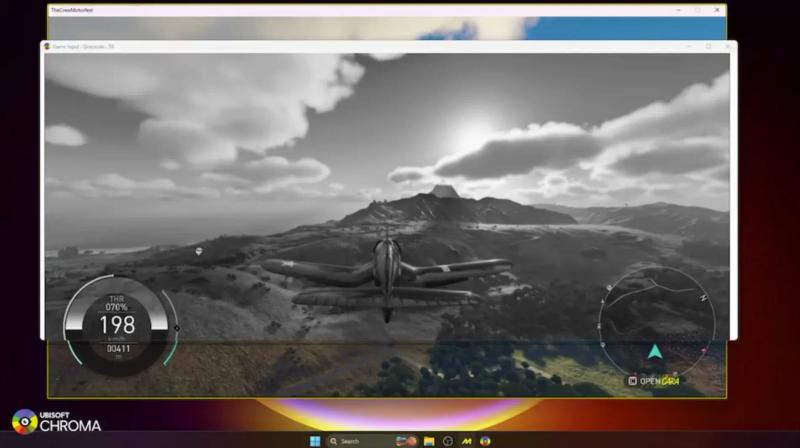Click the throttle value 070%
The height and width of the screenshot is (448, 800).
(116, 307)
